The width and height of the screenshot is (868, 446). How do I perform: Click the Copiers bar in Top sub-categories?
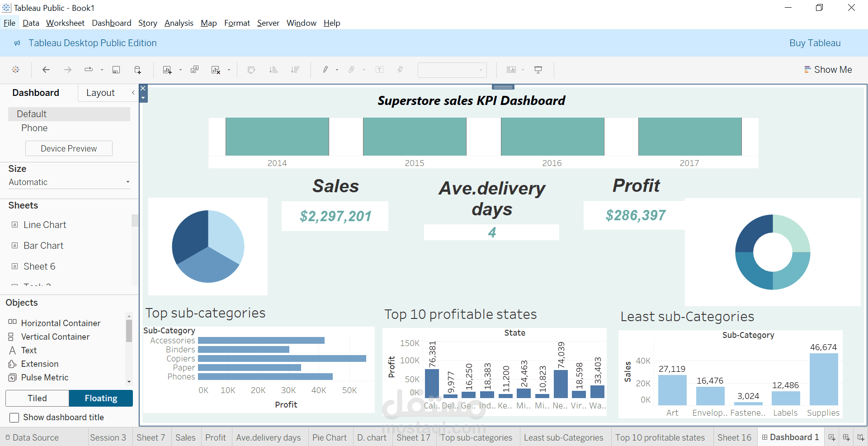click(282, 359)
